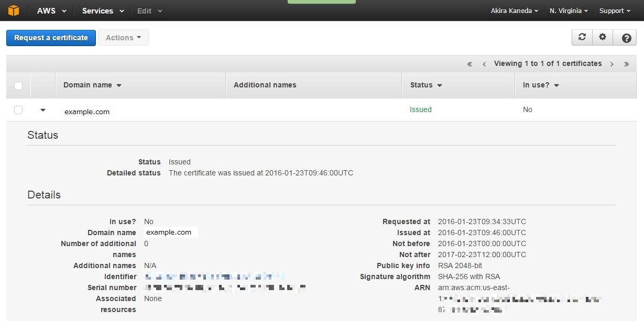The image size is (644, 321).
Task: Go to the next page of certificates
Action: (x=612, y=64)
